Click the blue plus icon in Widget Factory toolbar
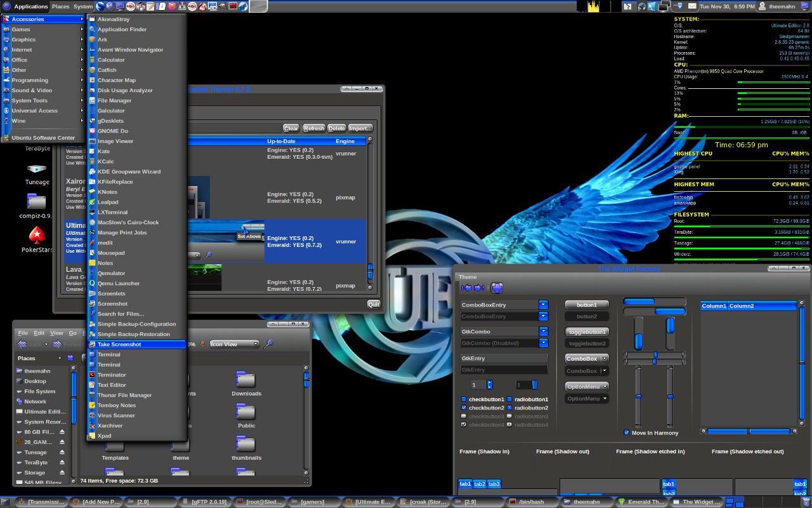Screen dimensions: 812x508 [497, 288]
